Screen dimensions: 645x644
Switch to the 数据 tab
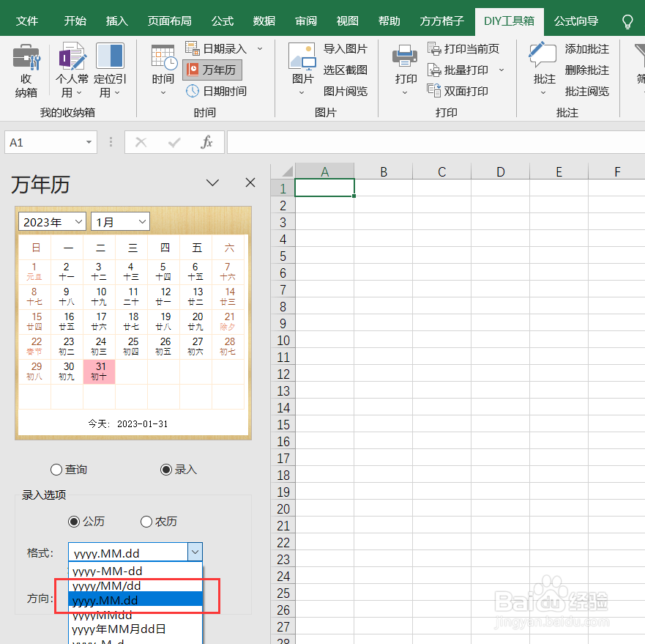(264, 21)
